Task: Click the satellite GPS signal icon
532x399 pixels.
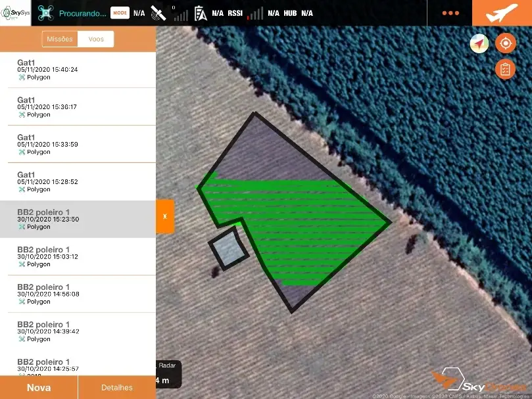Action: click(158, 13)
